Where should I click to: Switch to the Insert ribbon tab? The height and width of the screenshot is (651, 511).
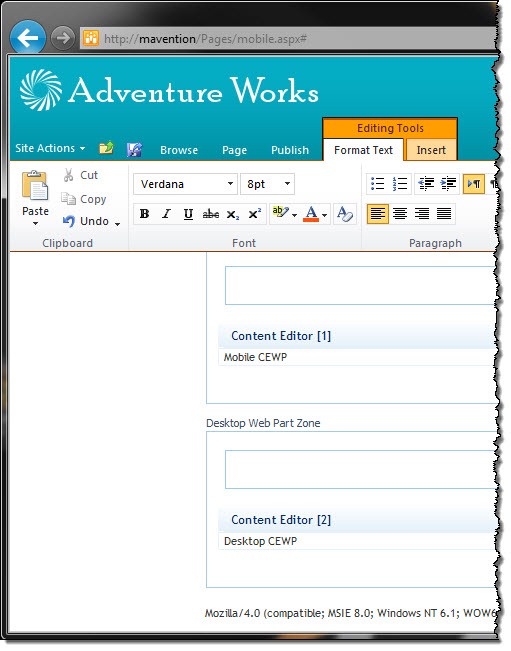431,150
